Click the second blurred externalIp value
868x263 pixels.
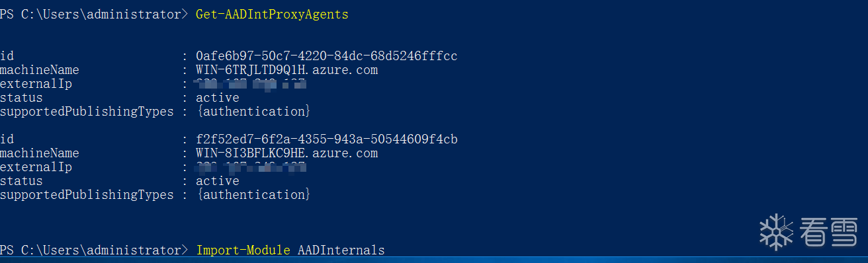coord(250,167)
